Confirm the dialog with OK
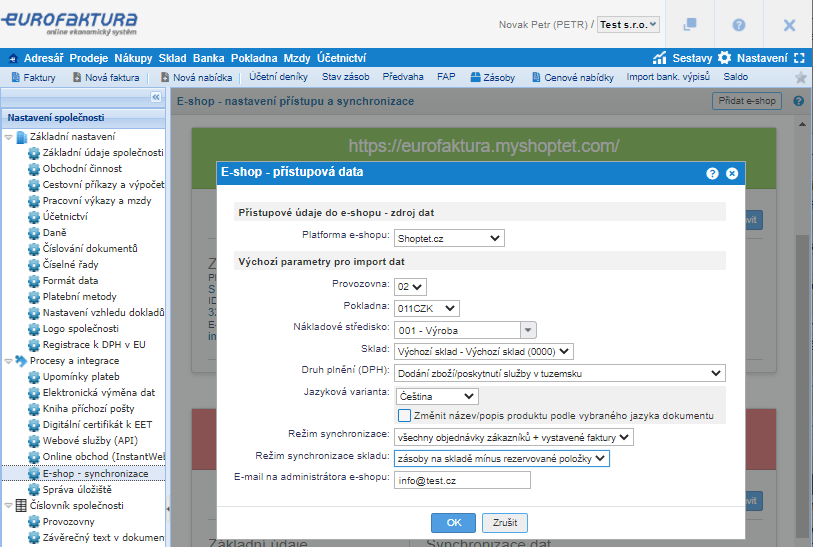The width and height of the screenshot is (813, 547). [453, 523]
